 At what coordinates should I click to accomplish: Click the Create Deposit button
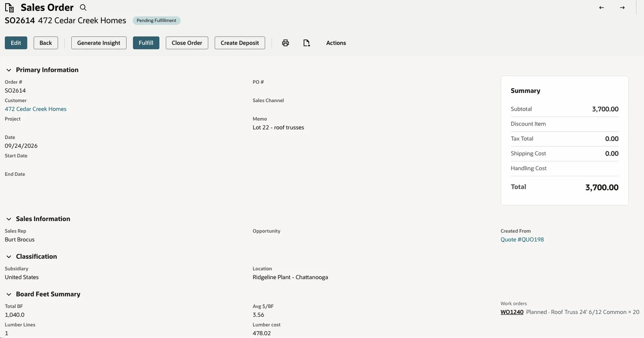click(x=240, y=43)
